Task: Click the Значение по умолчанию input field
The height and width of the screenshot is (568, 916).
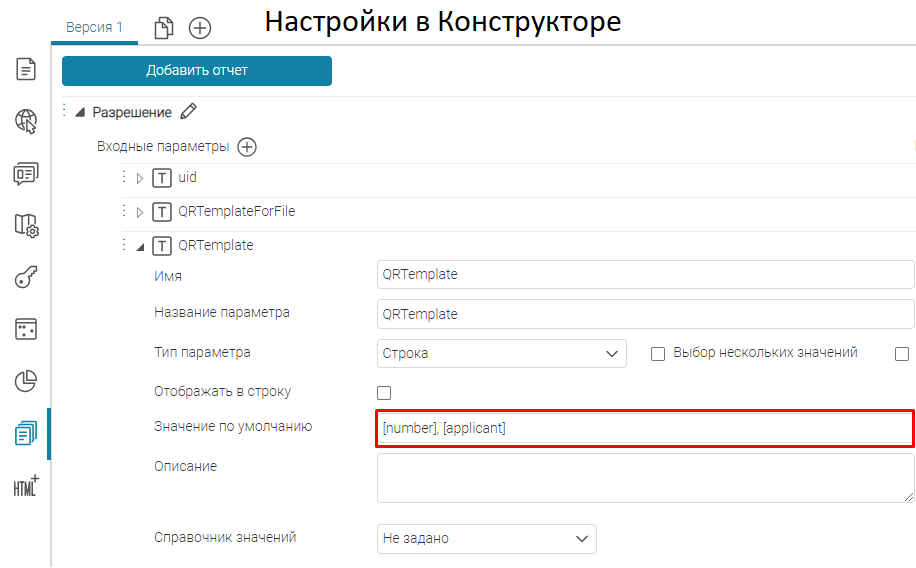Action: pyautogui.click(x=644, y=428)
